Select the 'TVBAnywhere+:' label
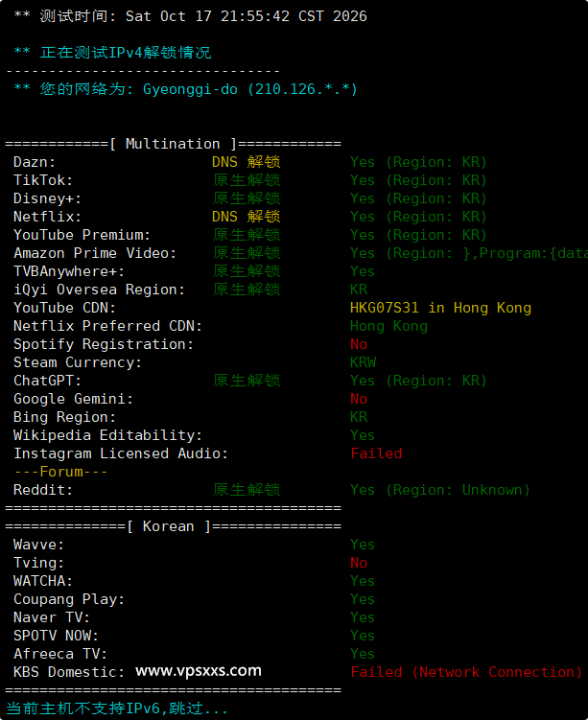This screenshot has height=720, width=588. coord(69,271)
